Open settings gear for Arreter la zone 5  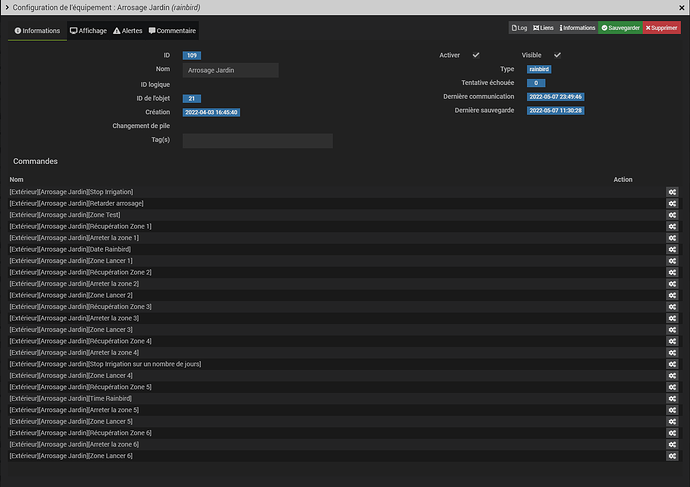672,410
